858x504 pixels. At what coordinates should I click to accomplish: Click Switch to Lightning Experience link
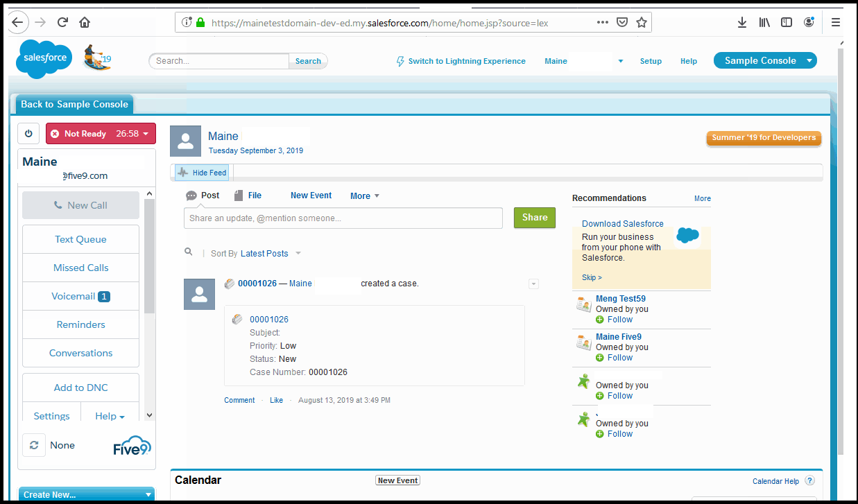(461, 61)
